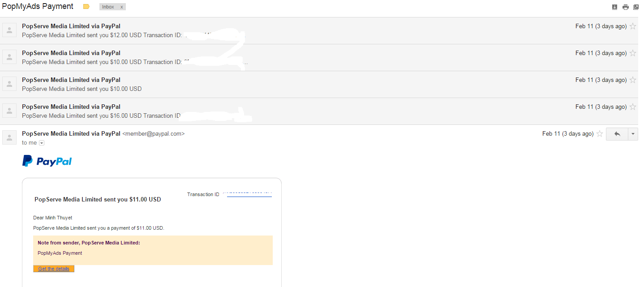644x287 pixels.
Task: Click the PayPal logo in email
Action: pos(47,161)
